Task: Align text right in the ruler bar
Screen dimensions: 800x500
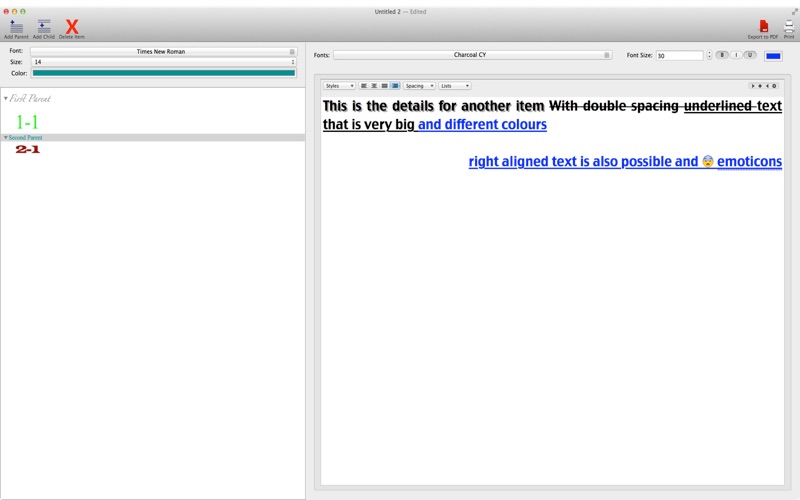Action: (395, 86)
